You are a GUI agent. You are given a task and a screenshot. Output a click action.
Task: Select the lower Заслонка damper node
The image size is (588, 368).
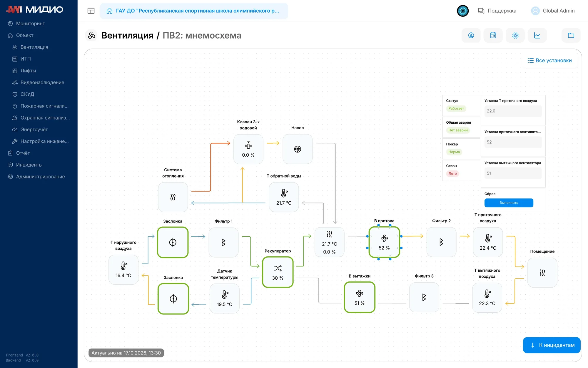(173, 299)
